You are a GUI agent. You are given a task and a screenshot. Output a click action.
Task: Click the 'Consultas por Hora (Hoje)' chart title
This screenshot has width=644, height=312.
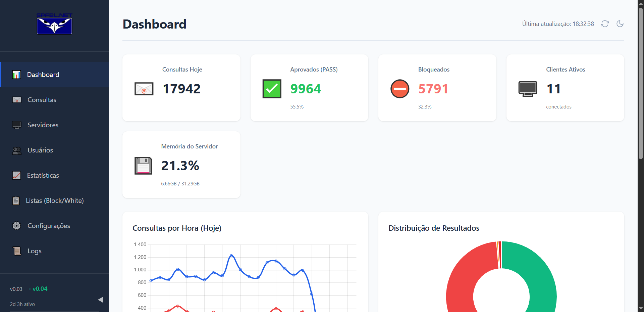pos(177,228)
